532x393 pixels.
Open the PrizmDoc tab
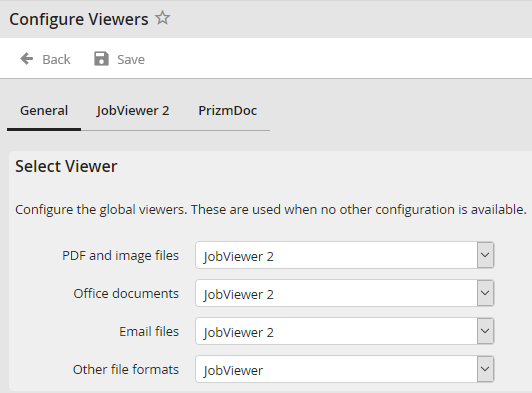[x=228, y=111]
